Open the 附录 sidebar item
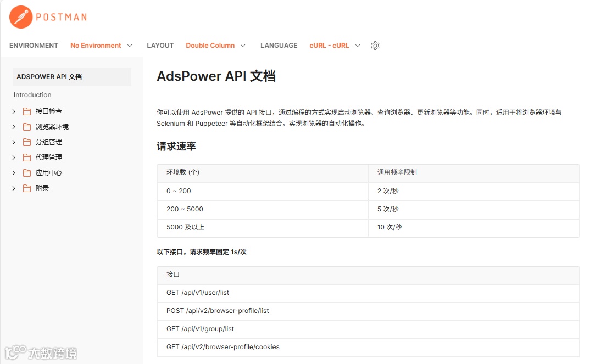 (42, 188)
